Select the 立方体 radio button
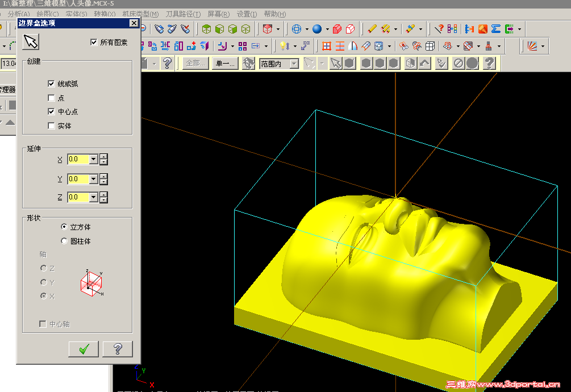571x392 pixels. (64, 227)
